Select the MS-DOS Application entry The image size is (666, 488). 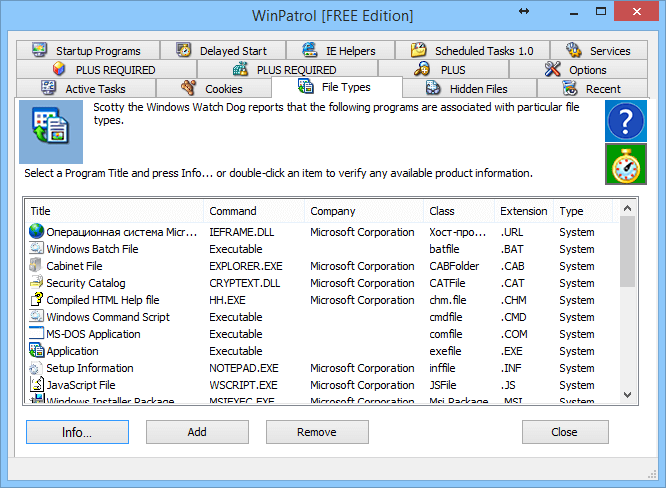[x=322, y=334]
